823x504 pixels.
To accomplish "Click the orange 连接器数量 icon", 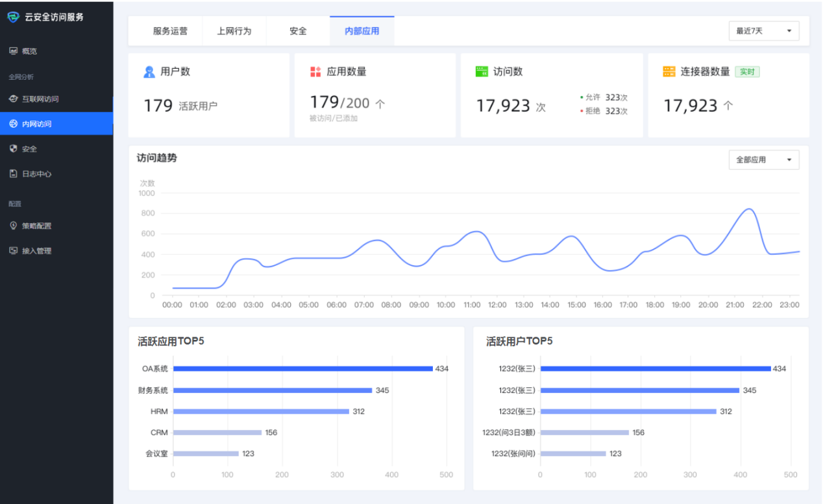I will (x=669, y=72).
